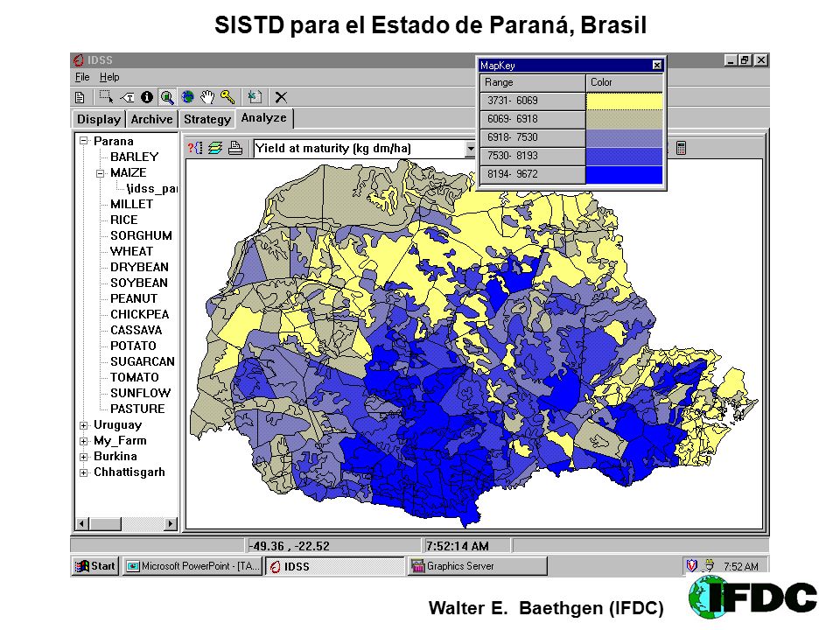Click the 7530- 8193 range cell
840x630 pixels.
(x=533, y=156)
